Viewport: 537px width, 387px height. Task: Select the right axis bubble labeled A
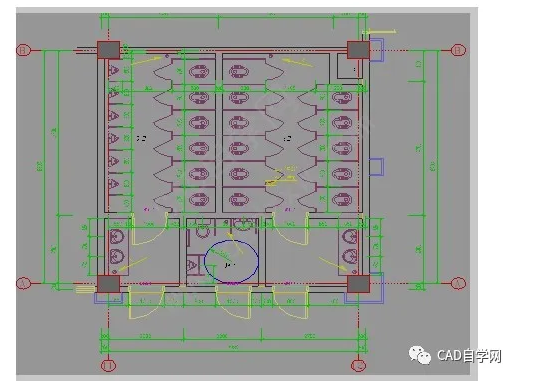point(458,284)
